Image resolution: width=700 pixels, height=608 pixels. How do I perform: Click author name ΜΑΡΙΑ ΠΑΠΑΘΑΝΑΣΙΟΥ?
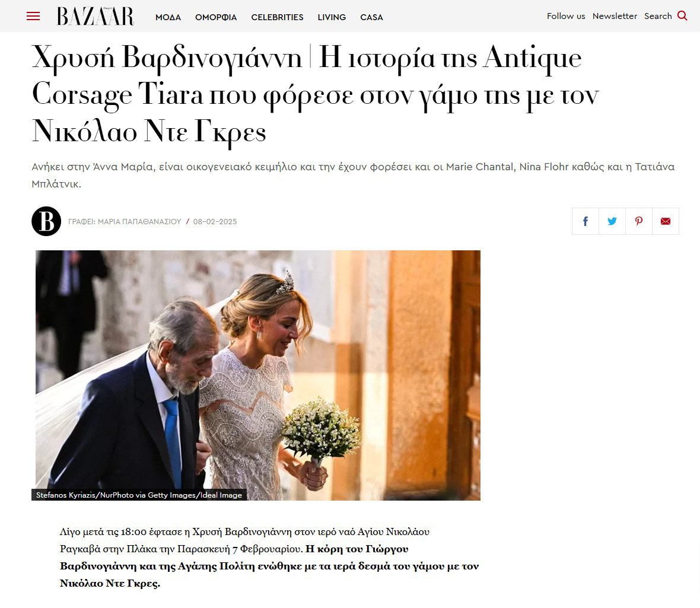click(x=139, y=221)
